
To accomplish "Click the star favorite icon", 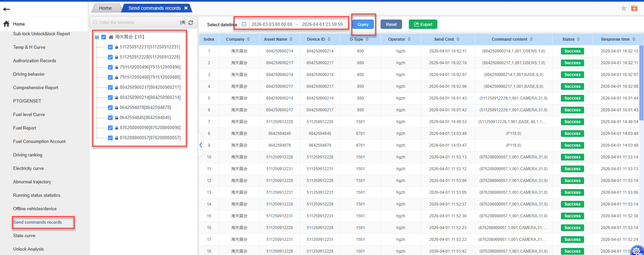I will 623,8.
